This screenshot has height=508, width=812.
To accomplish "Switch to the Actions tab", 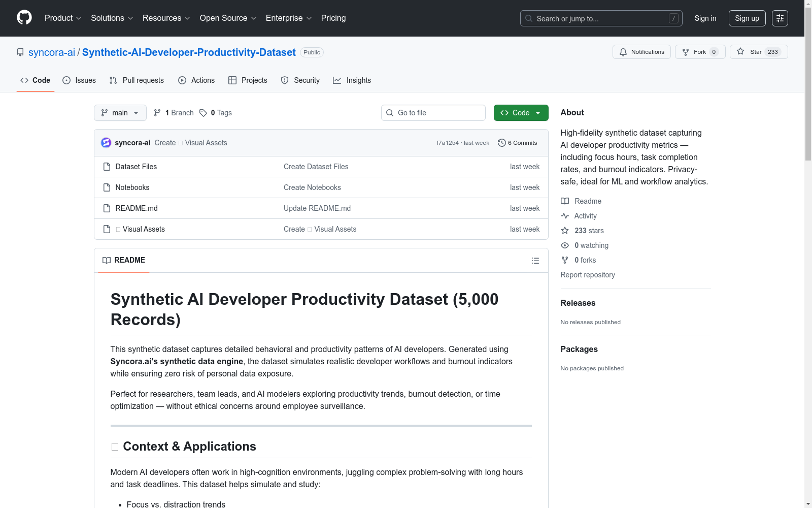I will (196, 80).
